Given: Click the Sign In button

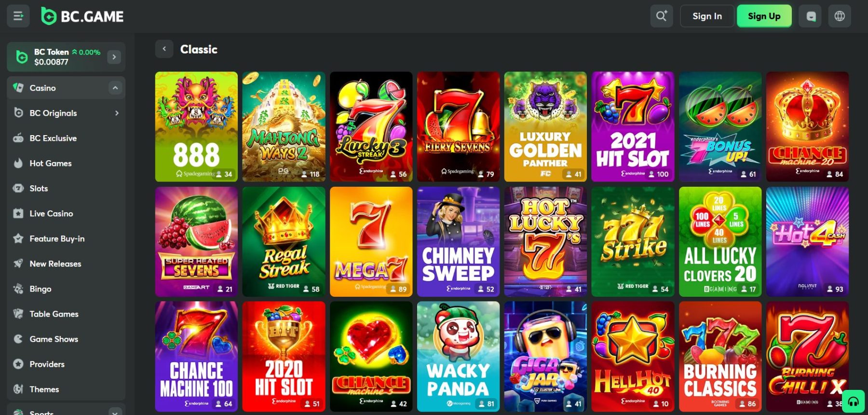Looking at the screenshot, I should pyautogui.click(x=707, y=16).
